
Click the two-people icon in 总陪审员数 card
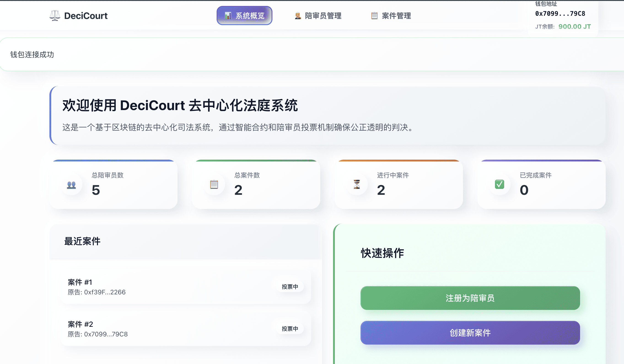(x=71, y=185)
